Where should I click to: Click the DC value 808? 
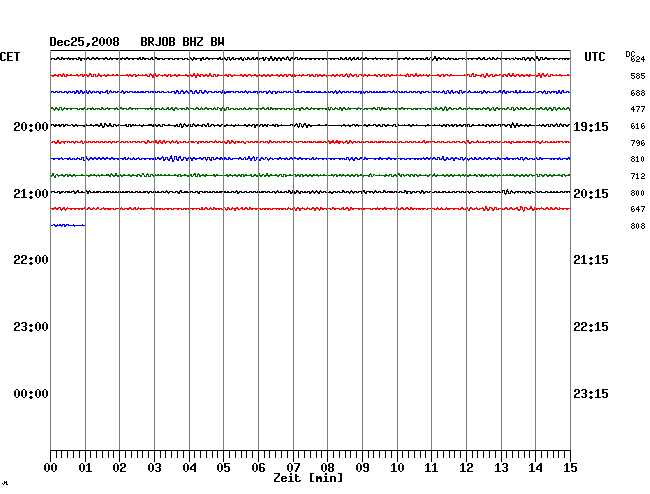tap(638, 226)
